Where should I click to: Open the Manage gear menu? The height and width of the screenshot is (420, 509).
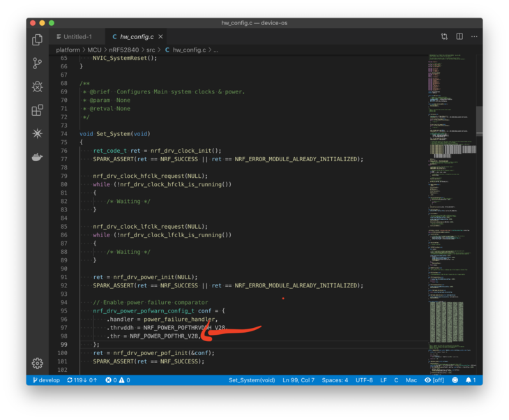[x=38, y=363]
